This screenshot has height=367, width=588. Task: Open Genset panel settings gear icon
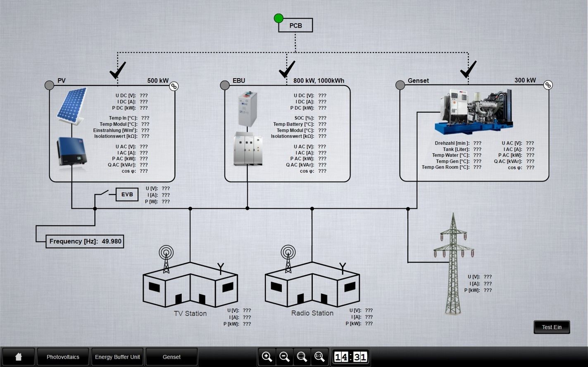pos(548,85)
